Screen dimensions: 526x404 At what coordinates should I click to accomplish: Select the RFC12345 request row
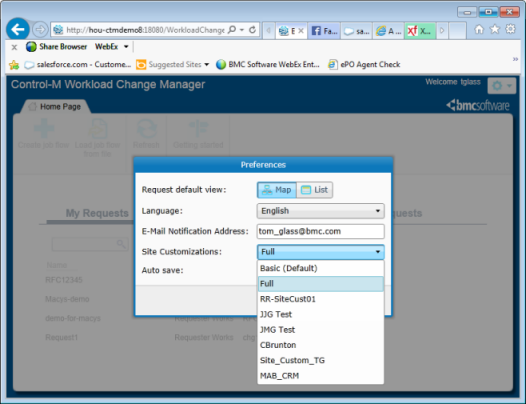[64, 280]
